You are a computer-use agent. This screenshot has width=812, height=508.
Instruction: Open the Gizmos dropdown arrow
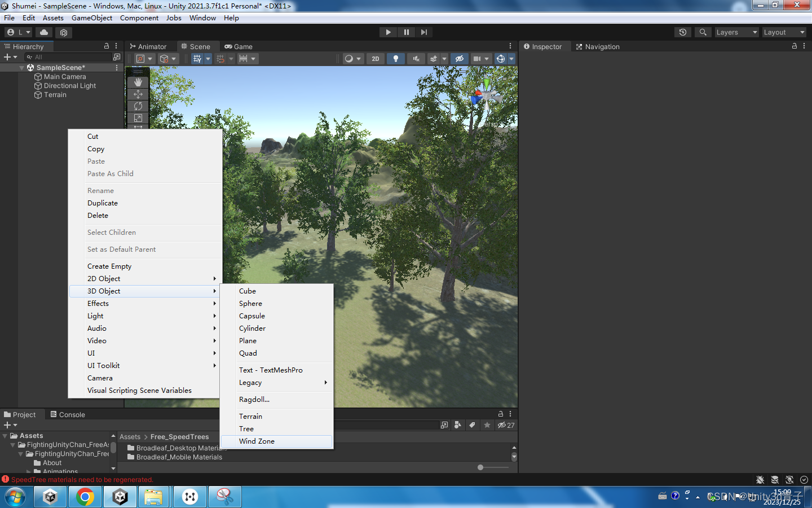pyautogui.click(x=511, y=59)
